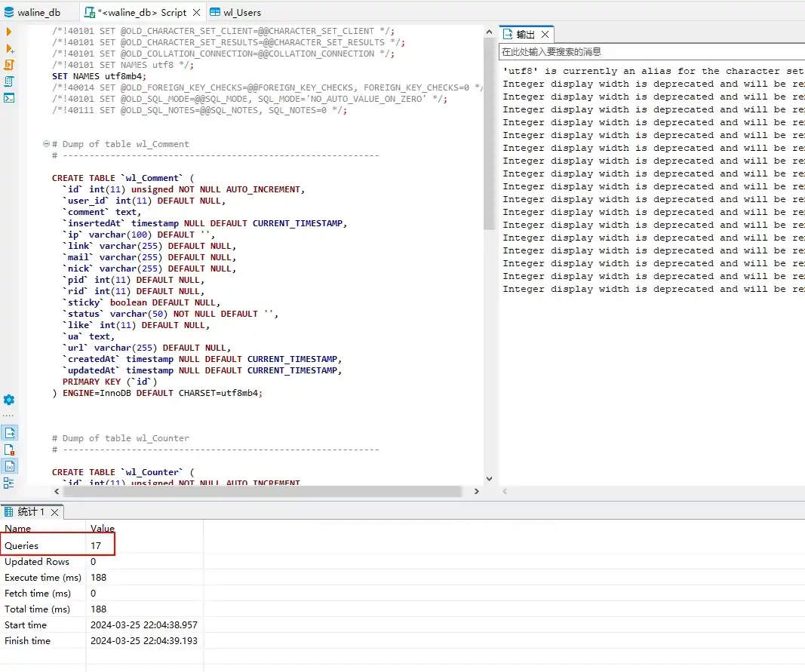The width and height of the screenshot is (805, 672).
Task: Toggle the outline panel icon
Action: click(9, 483)
